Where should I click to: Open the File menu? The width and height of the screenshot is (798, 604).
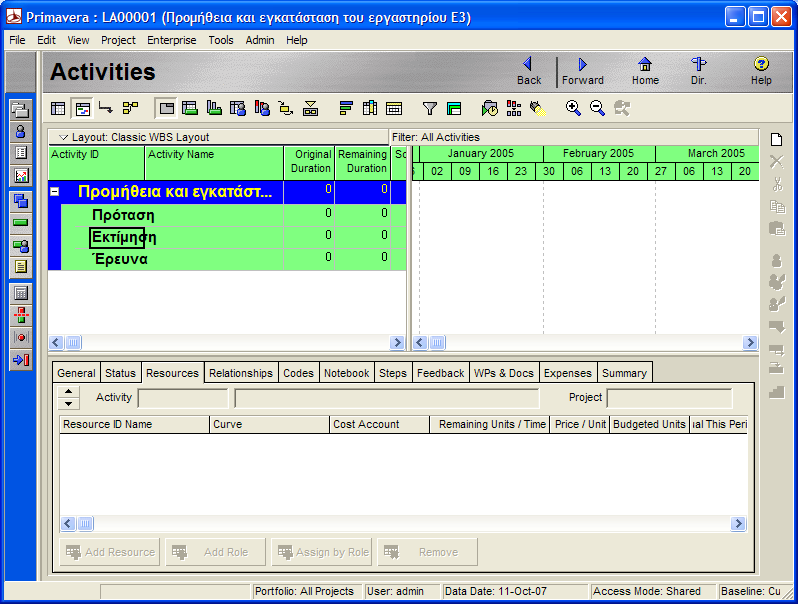coord(17,40)
